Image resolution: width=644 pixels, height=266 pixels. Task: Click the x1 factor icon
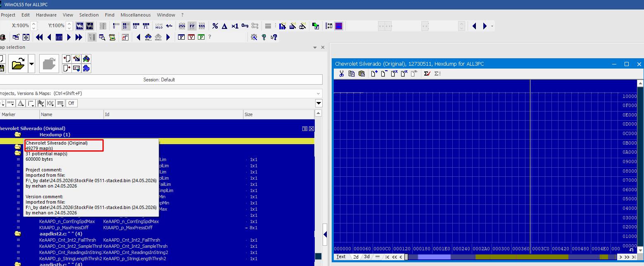[x=235, y=26]
